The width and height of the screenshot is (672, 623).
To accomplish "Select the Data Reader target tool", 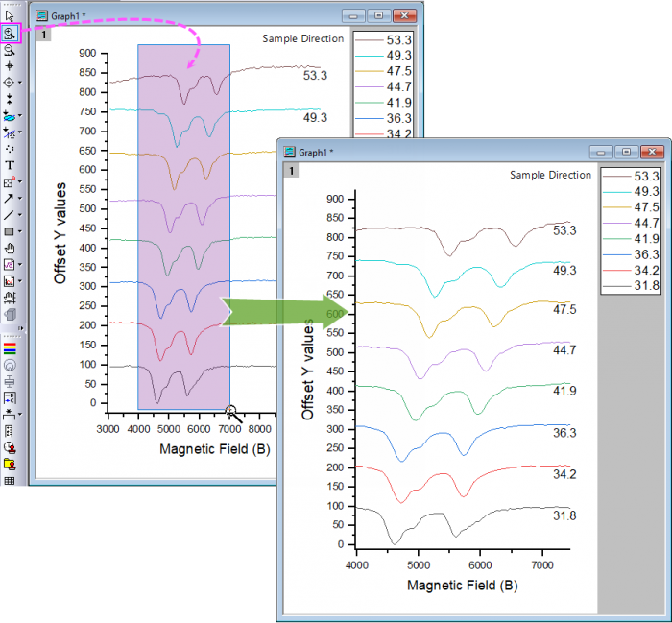I will click(9, 83).
